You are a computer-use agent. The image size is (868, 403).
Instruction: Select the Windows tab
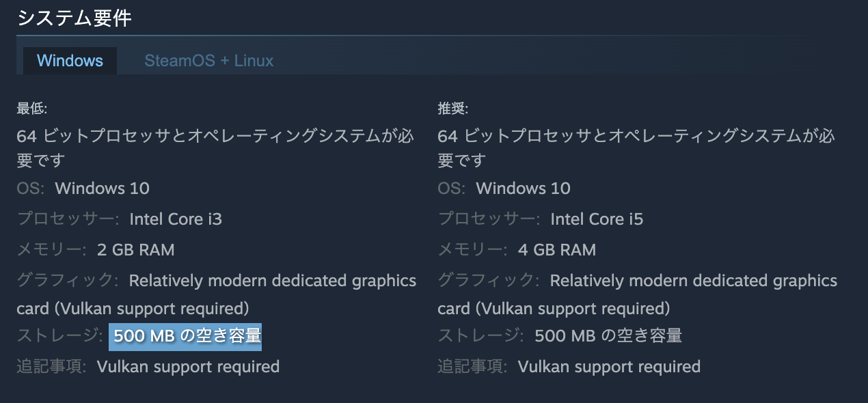tap(69, 60)
